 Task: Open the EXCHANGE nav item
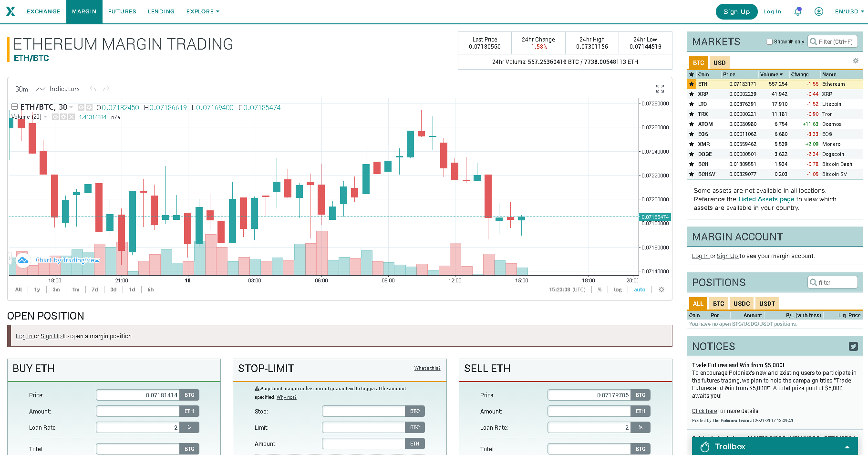(43, 11)
